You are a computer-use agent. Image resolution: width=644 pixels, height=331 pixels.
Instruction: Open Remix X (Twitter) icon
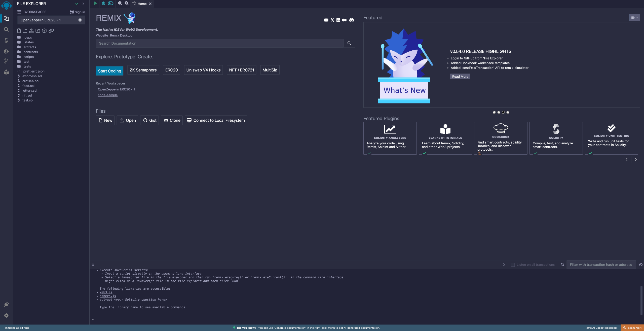(x=332, y=20)
